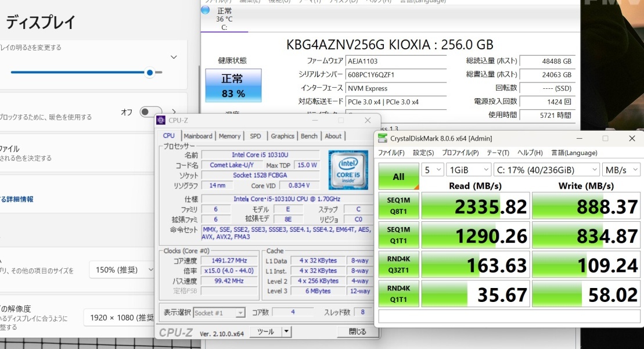Click the brightness slider thumb

tap(150, 72)
